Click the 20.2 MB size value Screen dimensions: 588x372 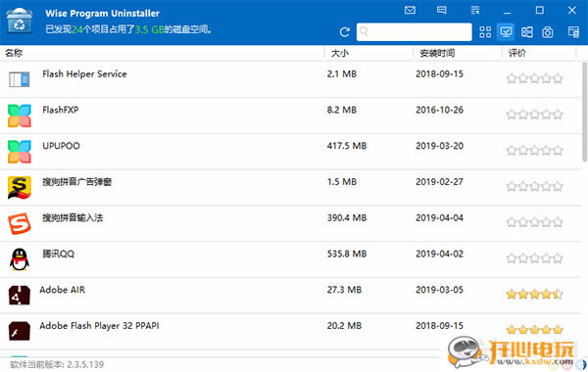[x=344, y=326]
